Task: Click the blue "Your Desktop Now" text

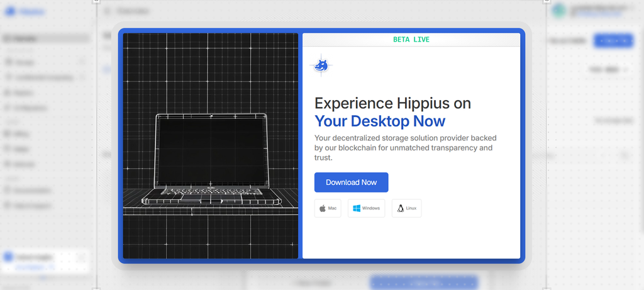Action: pos(380,121)
